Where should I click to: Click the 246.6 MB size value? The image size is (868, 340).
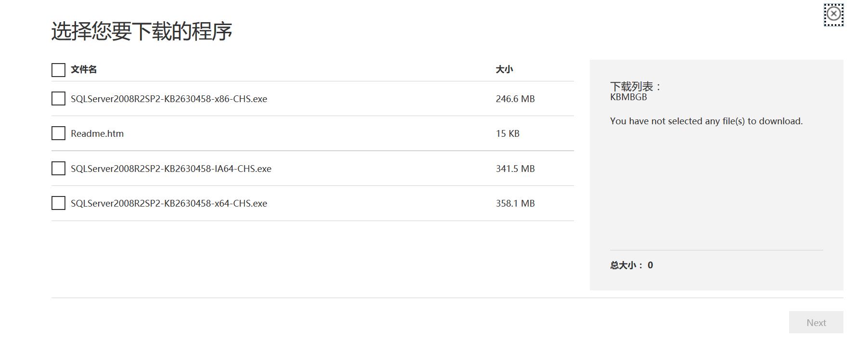(515, 99)
